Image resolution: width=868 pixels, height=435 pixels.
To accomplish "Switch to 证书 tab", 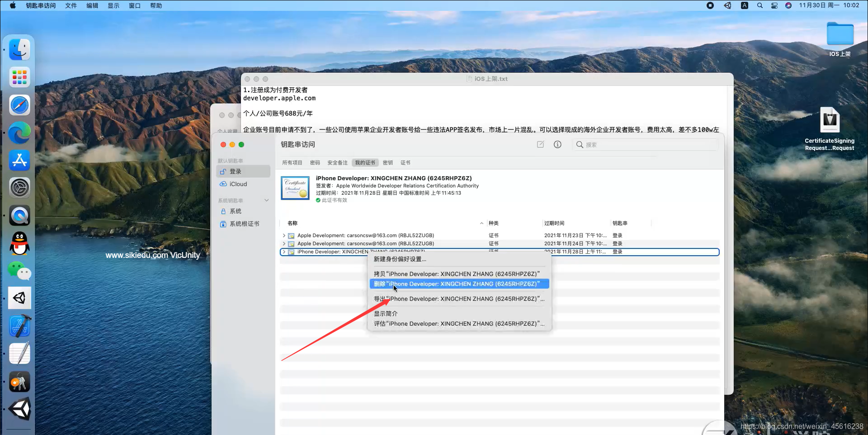I will point(406,163).
